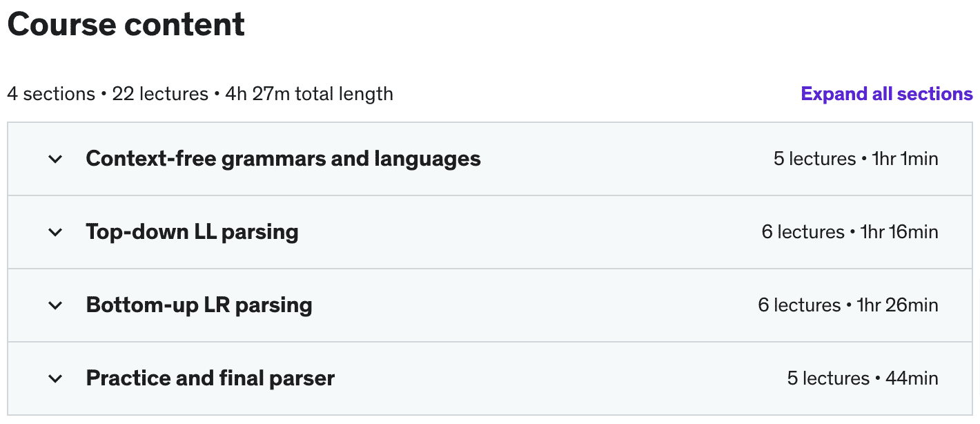Click the Bottom-up LR parsing section title
Image resolution: width=980 pixels, height=424 pixels.
(199, 305)
